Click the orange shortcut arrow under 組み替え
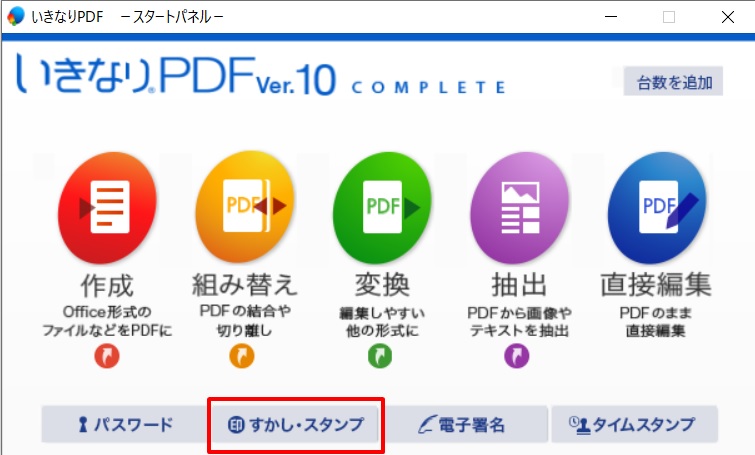This screenshot has width=755, height=455. (x=242, y=356)
